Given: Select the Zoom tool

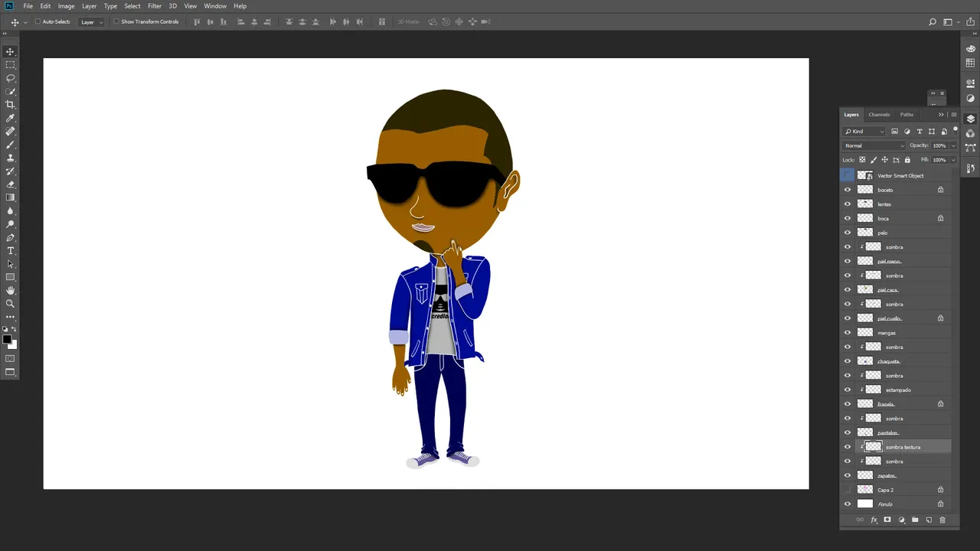Looking at the screenshot, I should point(10,304).
